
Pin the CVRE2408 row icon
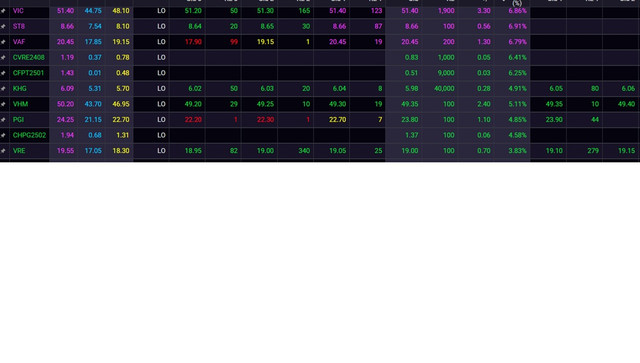(3, 58)
